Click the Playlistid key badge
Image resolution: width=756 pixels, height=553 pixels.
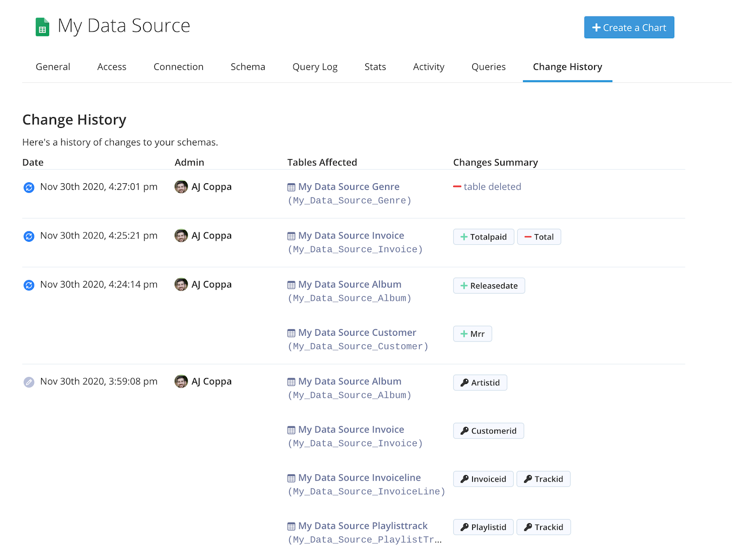pyautogui.click(x=483, y=527)
